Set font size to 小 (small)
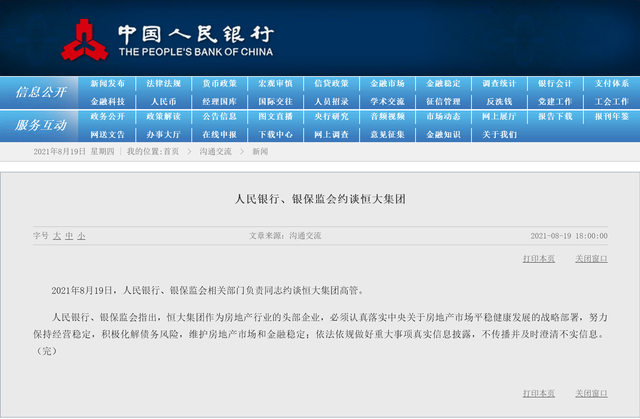Viewport: 640px width, 419px height. [81, 236]
